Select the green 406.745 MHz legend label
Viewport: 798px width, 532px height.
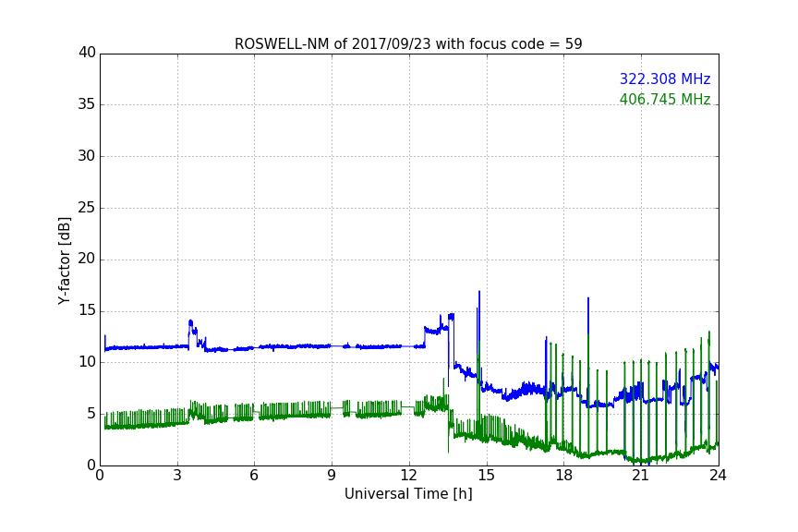click(x=665, y=99)
